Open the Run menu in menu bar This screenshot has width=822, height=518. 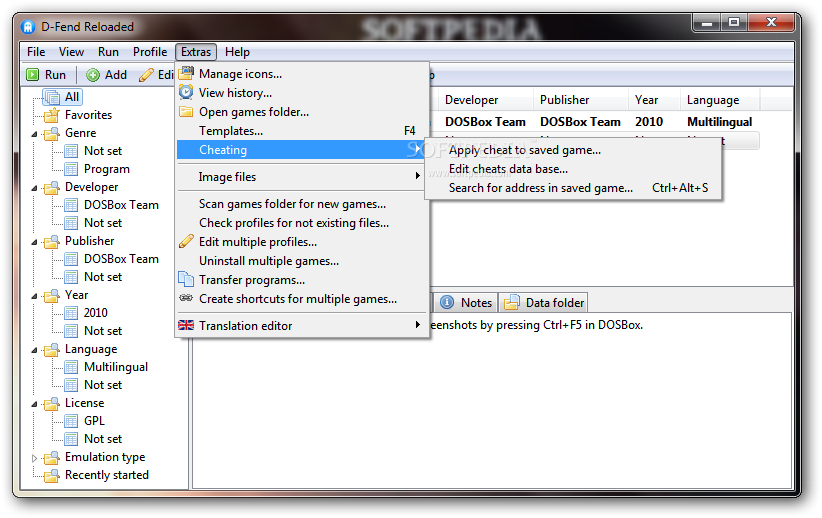[108, 52]
